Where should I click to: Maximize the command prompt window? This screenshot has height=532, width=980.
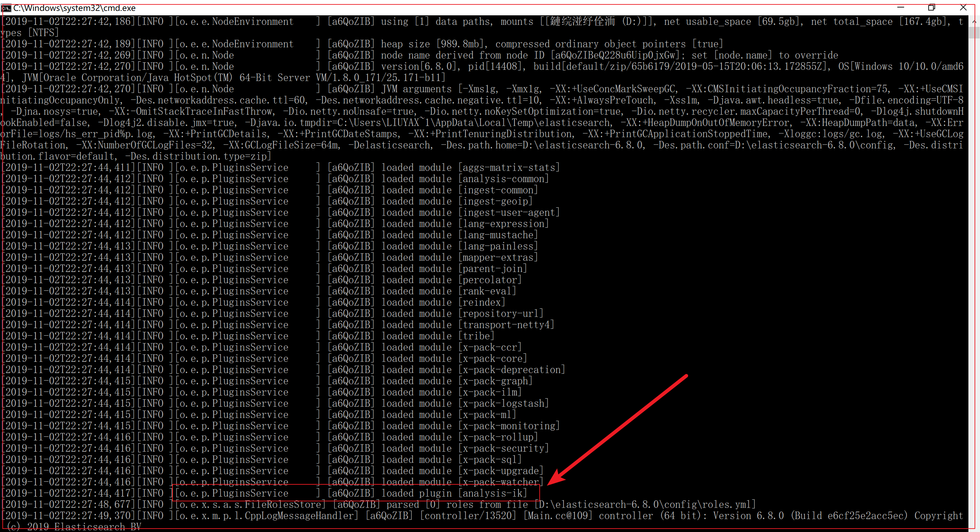pos(932,7)
